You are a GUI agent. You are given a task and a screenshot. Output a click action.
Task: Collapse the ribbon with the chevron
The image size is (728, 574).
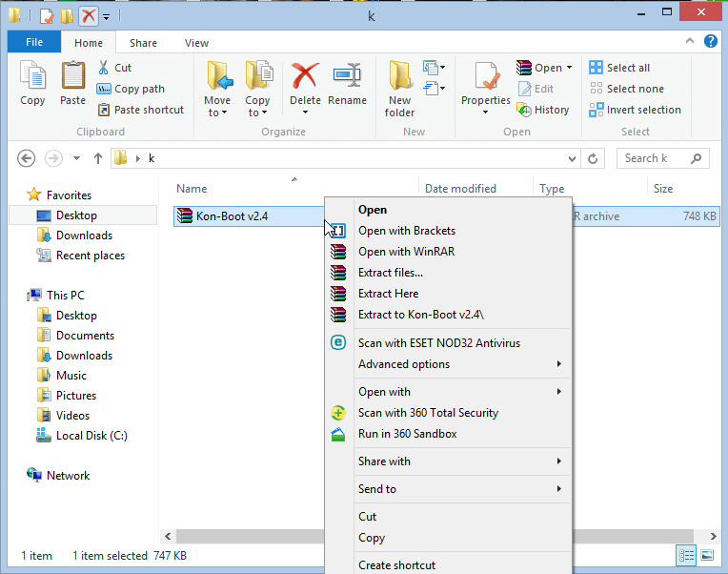click(x=690, y=41)
